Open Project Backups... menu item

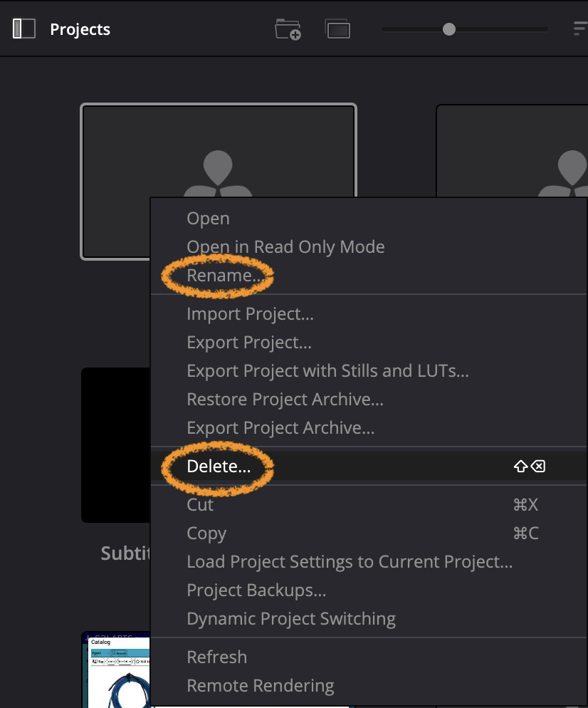click(x=256, y=590)
